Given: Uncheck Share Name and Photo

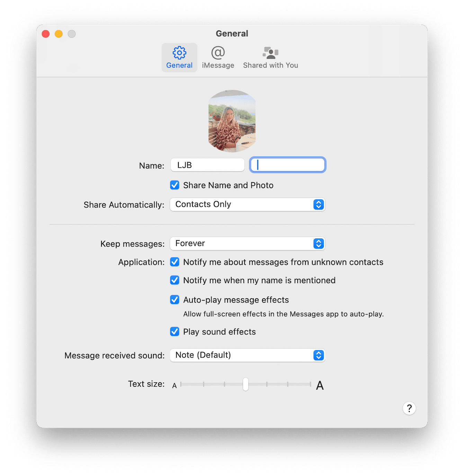Looking at the screenshot, I should pyautogui.click(x=175, y=185).
